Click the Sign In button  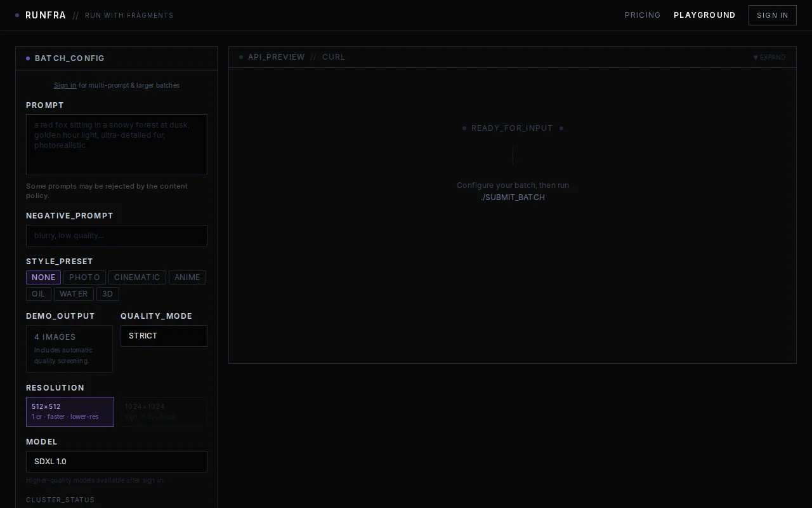(x=773, y=15)
